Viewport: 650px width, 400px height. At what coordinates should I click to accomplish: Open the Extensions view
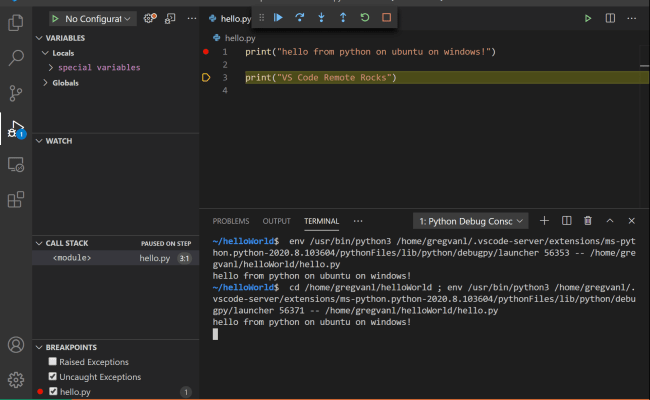[16, 199]
